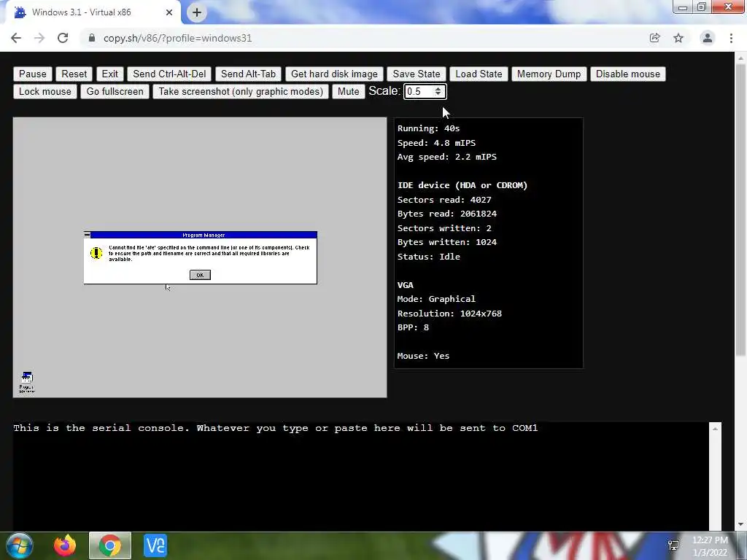Click the Reset button
The width and height of the screenshot is (747, 560).
tap(74, 74)
